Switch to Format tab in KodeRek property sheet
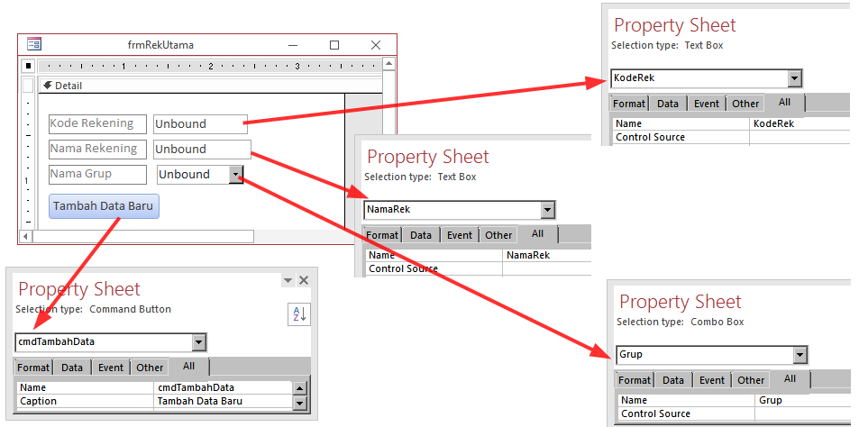 click(629, 104)
